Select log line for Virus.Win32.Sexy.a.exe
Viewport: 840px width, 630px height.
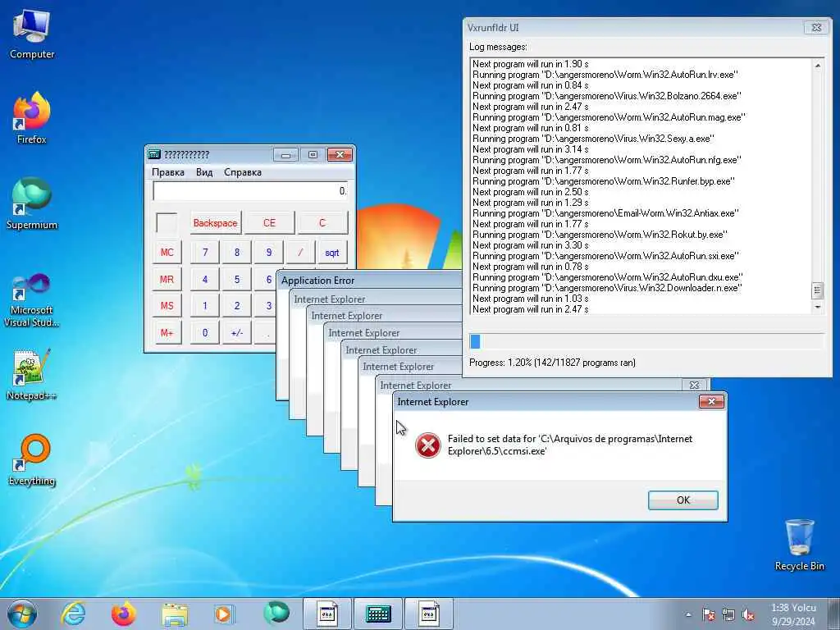coord(593,138)
